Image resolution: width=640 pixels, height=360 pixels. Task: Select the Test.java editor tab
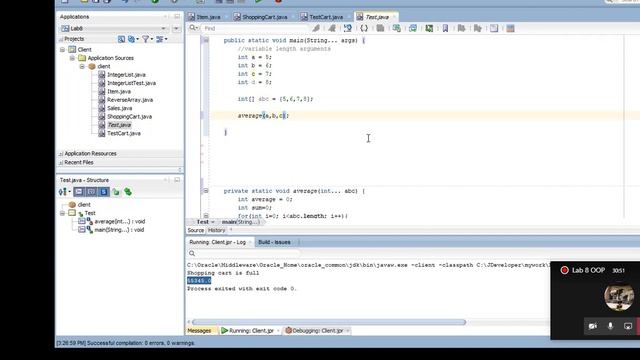coord(376,17)
